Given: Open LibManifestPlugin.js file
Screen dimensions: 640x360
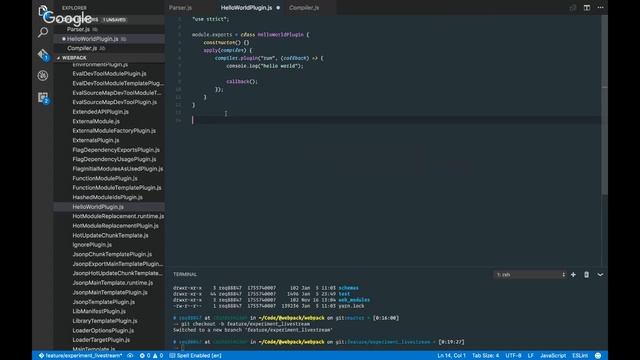Looking at the screenshot, I should click(x=99, y=311).
